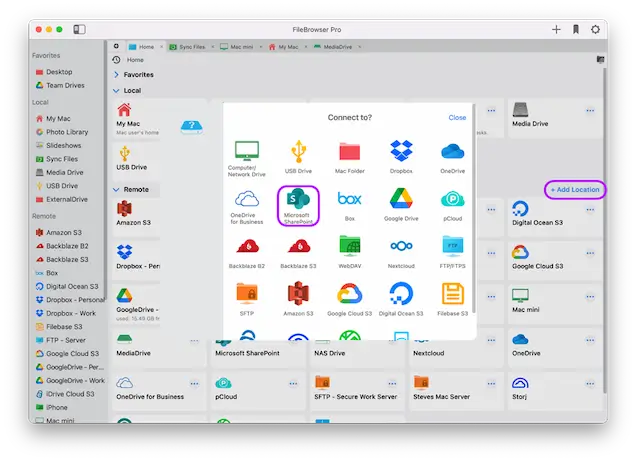
Task: Open Steves Mac Server location card
Action: tap(456, 389)
